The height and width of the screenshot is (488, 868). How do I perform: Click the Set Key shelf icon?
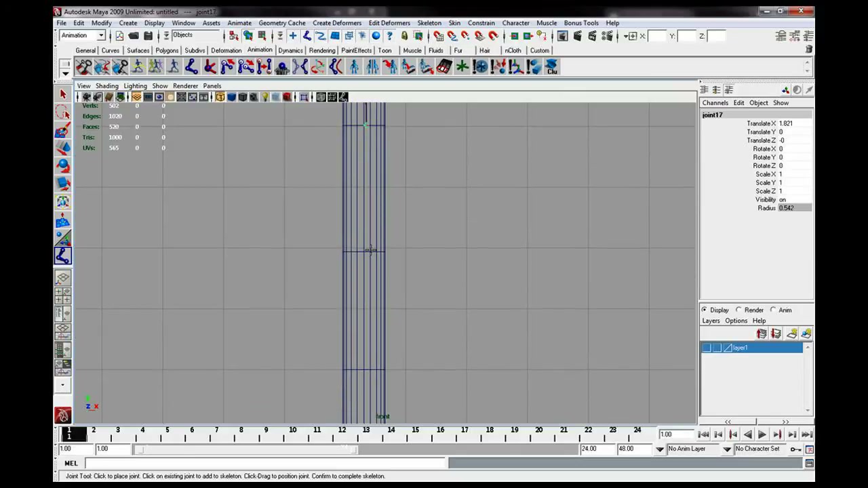click(x=83, y=66)
